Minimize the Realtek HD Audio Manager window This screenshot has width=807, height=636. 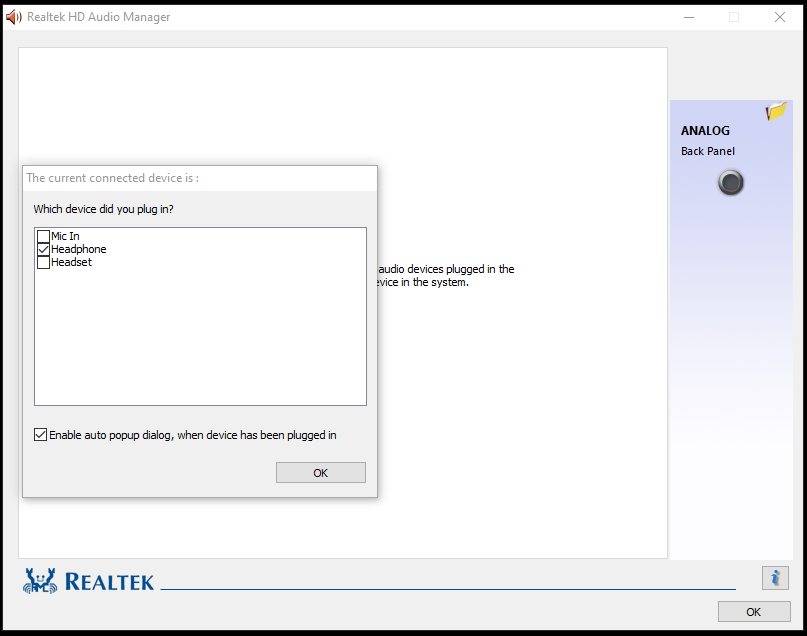[689, 17]
